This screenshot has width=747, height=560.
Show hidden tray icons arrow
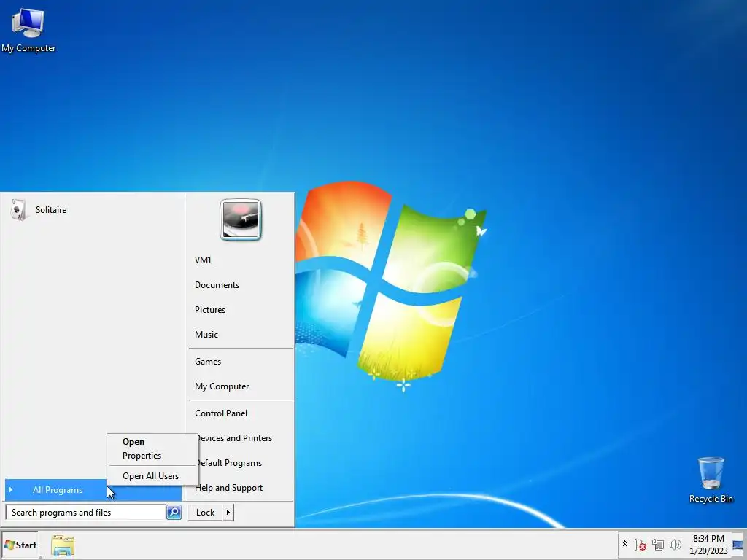coord(624,544)
